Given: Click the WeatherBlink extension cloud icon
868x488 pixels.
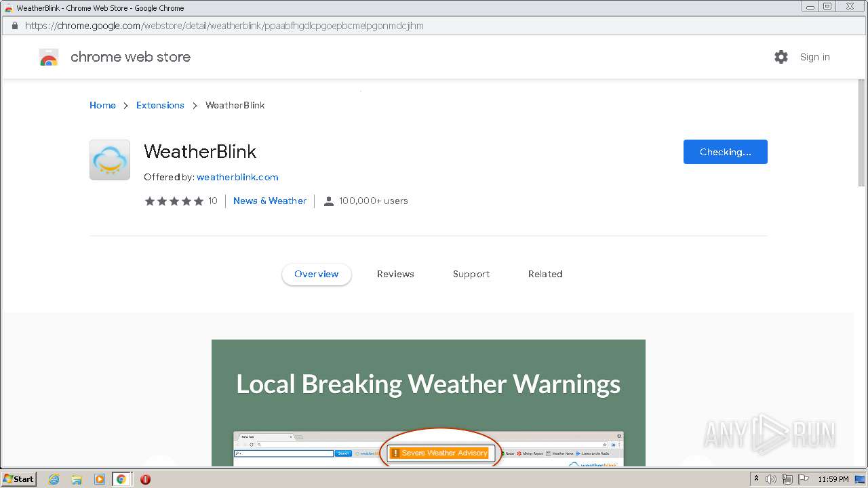Looking at the screenshot, I should [110, 160].
